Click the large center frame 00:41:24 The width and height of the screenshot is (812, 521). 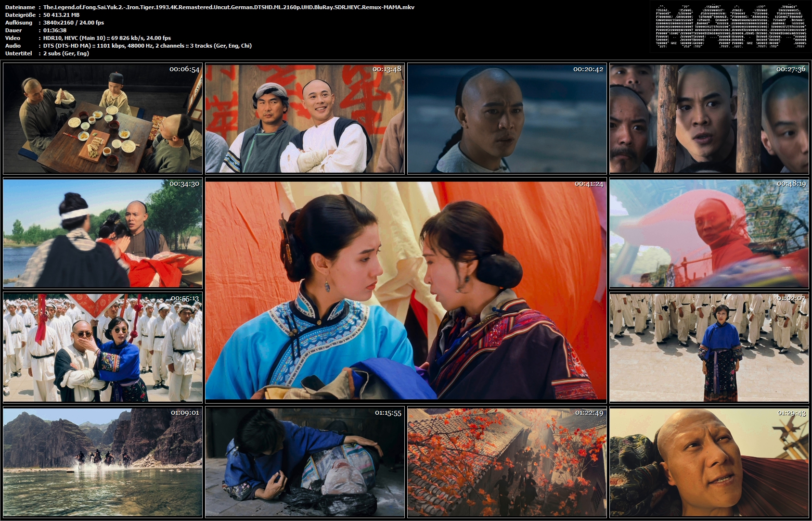coord(406,291)
